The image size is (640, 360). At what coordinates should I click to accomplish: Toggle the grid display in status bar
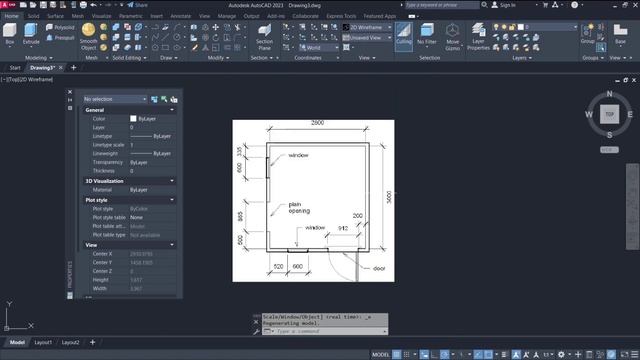pyautogui.click(x=396, y=355)
